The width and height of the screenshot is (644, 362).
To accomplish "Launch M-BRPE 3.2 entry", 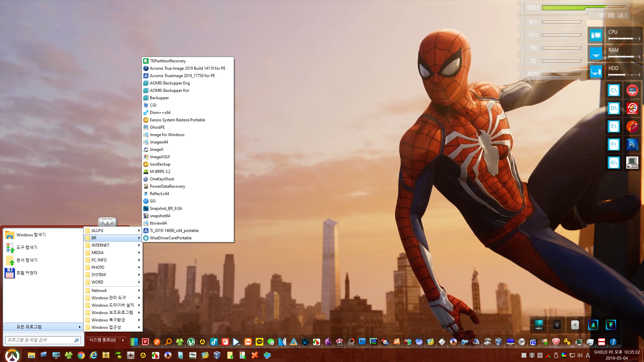I will click(x=188, y=171).
